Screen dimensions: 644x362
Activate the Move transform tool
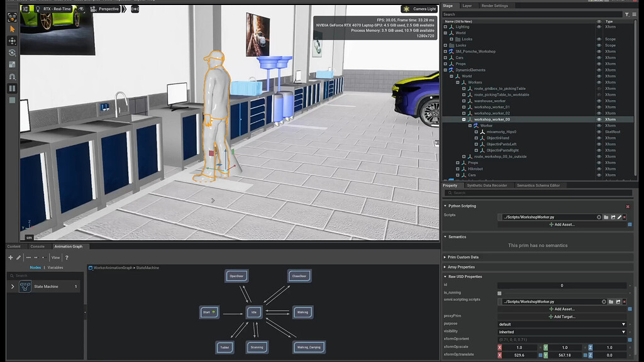click(x=11, y=41)
